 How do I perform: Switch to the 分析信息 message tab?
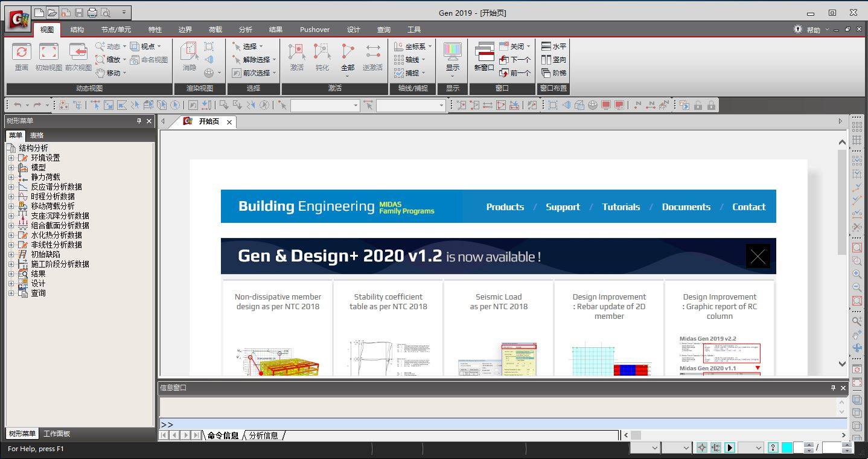coord(264,435)
